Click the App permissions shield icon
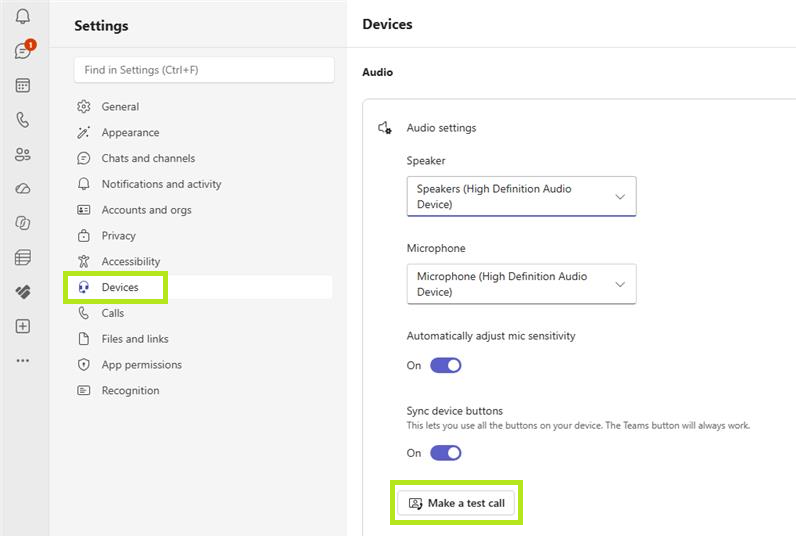The image size is (796, 536). 84,364
